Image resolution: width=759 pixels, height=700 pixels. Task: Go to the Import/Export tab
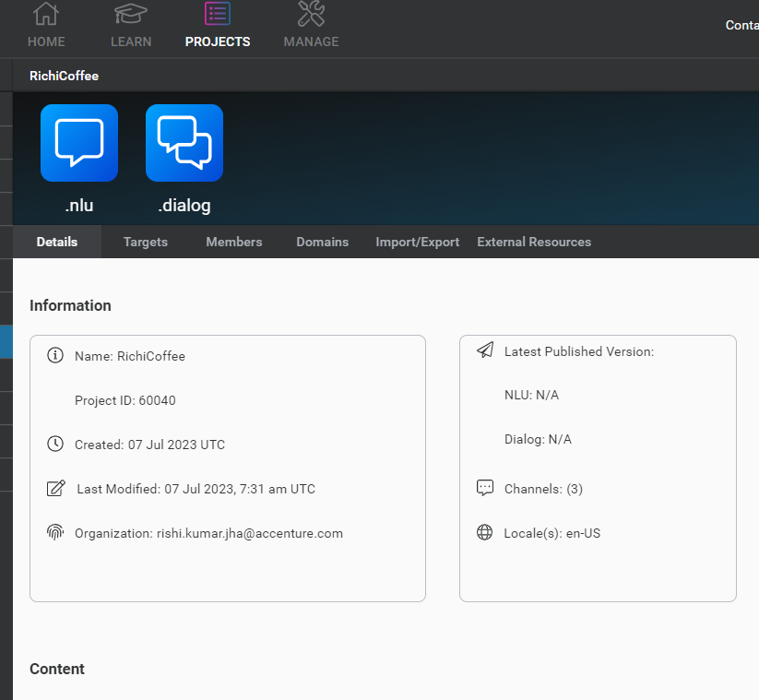pyautogui.click(x=417, y=242)
